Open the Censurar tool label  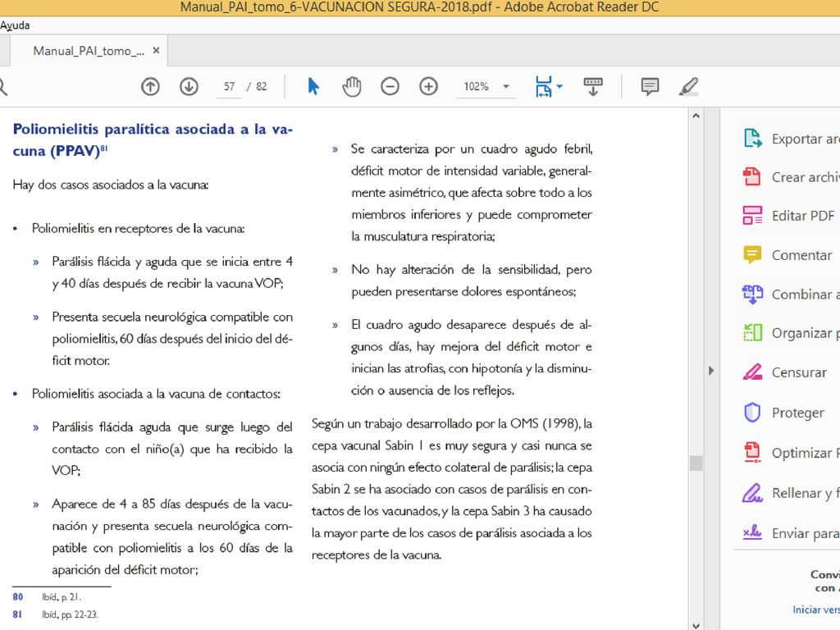click(799, 372)
